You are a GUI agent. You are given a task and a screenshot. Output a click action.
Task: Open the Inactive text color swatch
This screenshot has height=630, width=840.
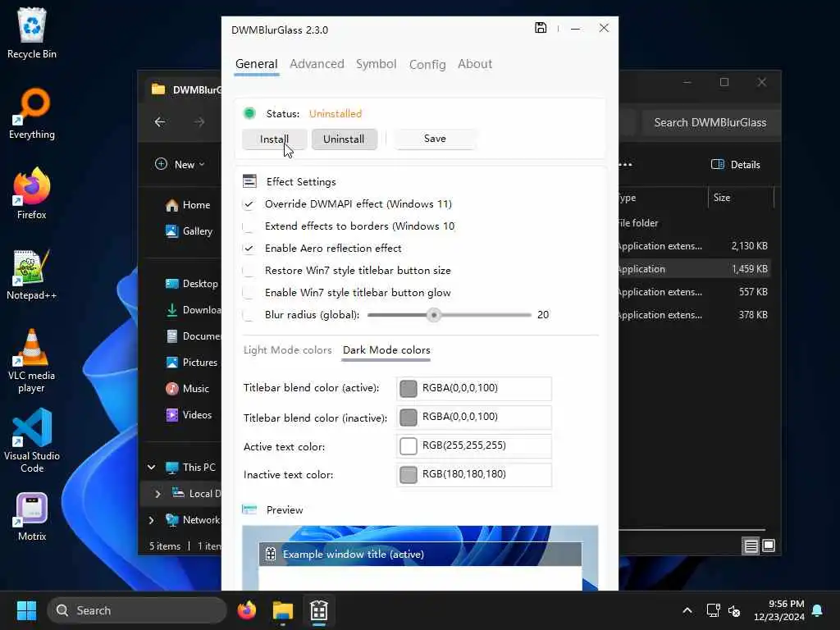point(409,475)
